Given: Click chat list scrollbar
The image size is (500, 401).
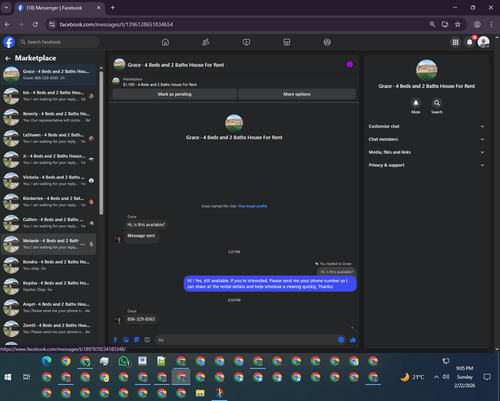Looking at the screenshot, I should 101,142.
